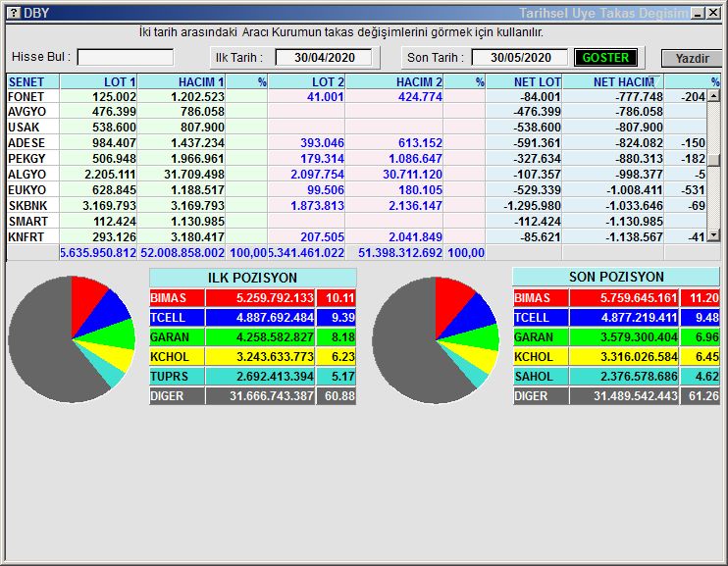728x566 pixels.
Task: Click the ILK POZISYON pie chart
Action: (72, 339)
